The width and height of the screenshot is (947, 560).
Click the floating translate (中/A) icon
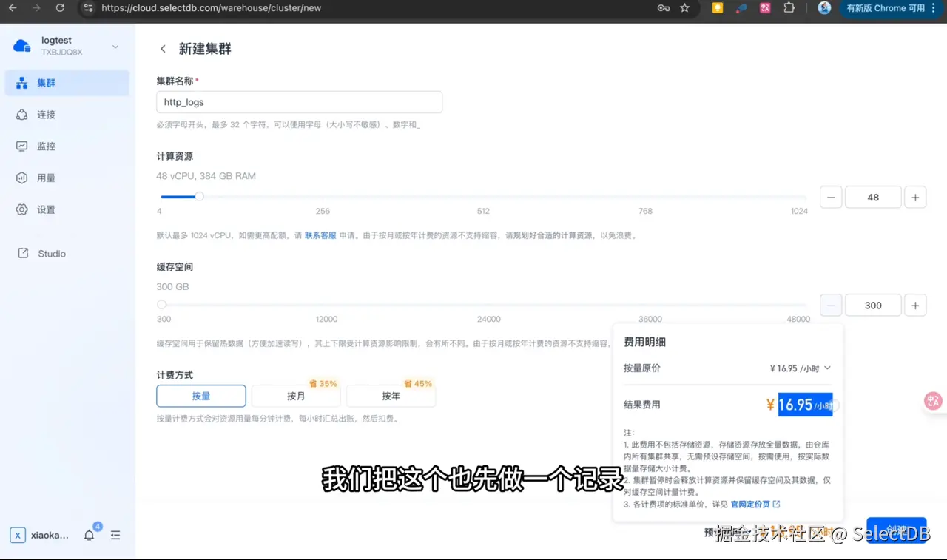(933, 400)
